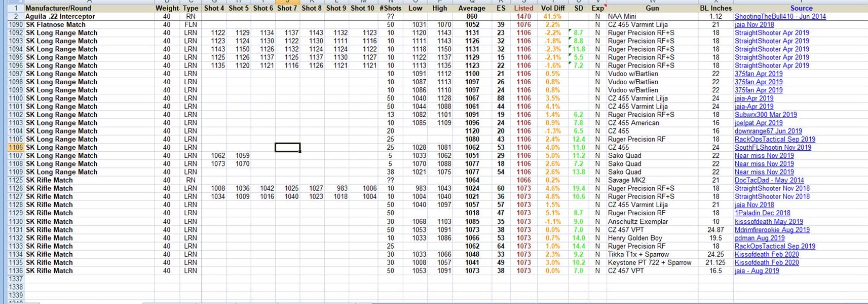The image size is (868, 304).
Task: Click the FLN type cell
Action: (191, 24)
